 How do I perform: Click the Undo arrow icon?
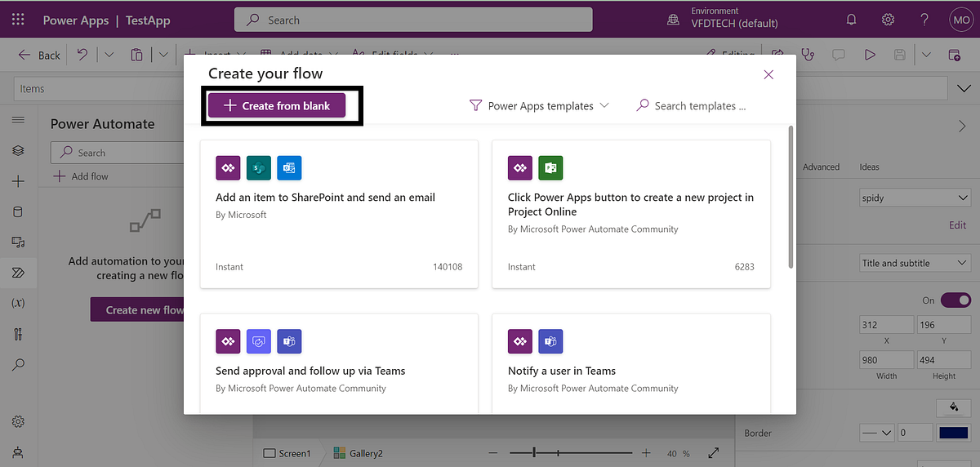pos(82,55)
